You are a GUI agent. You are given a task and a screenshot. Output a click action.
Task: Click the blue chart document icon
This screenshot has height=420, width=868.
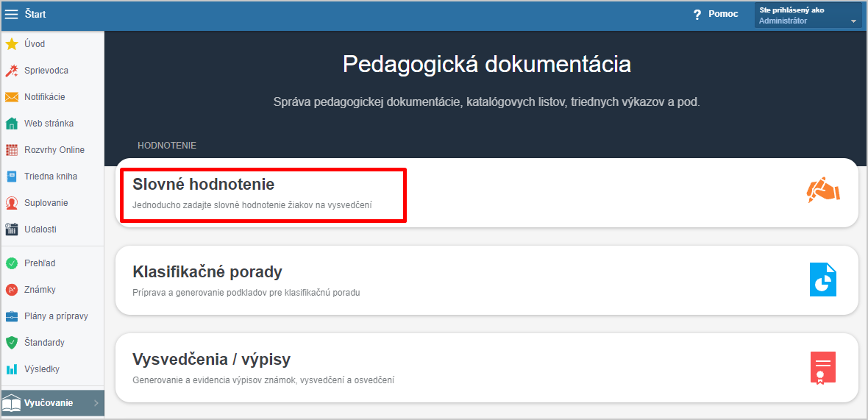823,280
